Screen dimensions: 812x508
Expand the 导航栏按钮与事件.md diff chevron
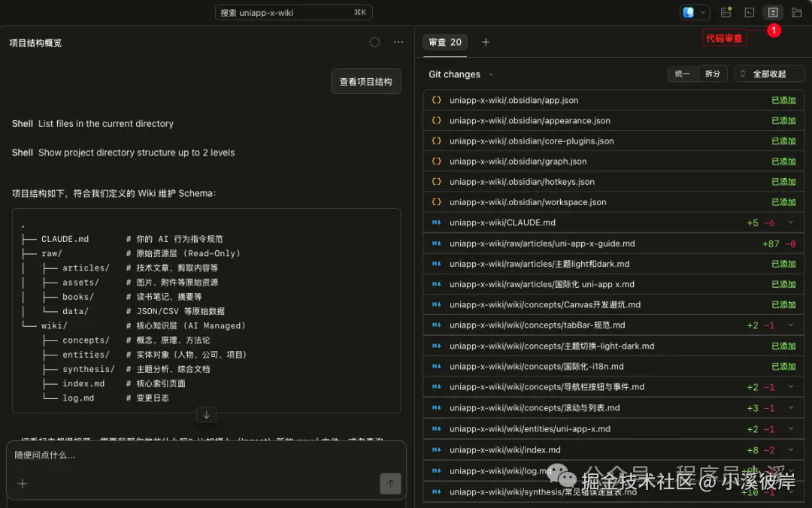791,387
